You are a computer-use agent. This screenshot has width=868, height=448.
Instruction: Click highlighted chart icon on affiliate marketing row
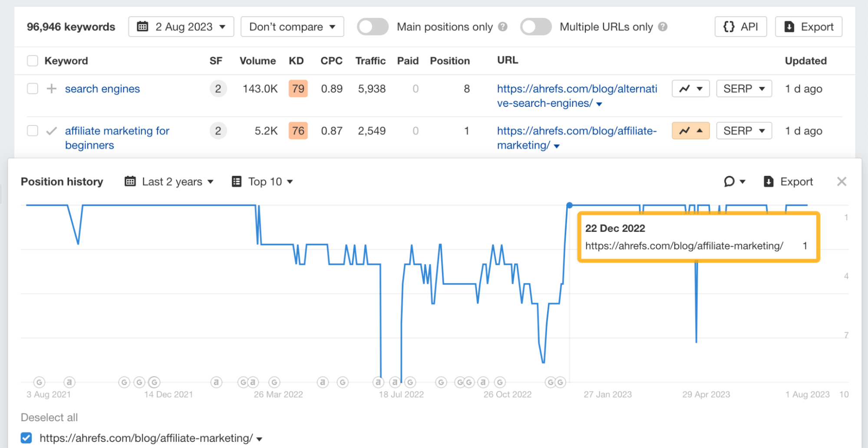coord(690,130)
